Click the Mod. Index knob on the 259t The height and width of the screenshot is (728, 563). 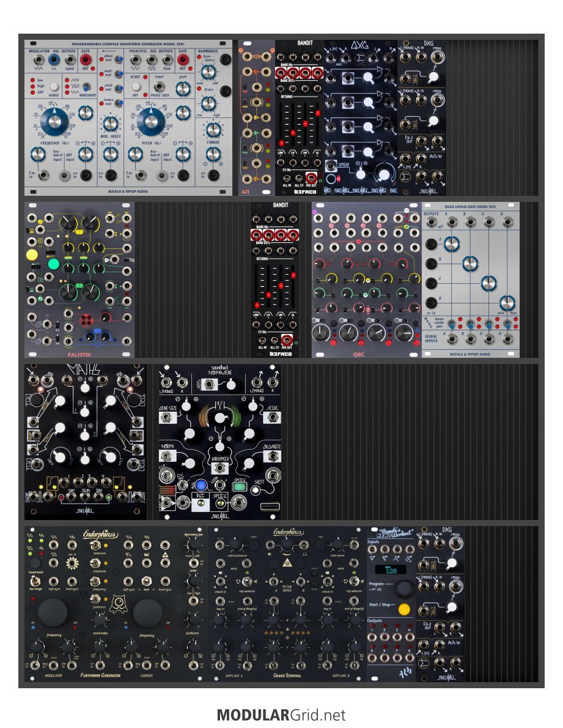click(111, 124)
